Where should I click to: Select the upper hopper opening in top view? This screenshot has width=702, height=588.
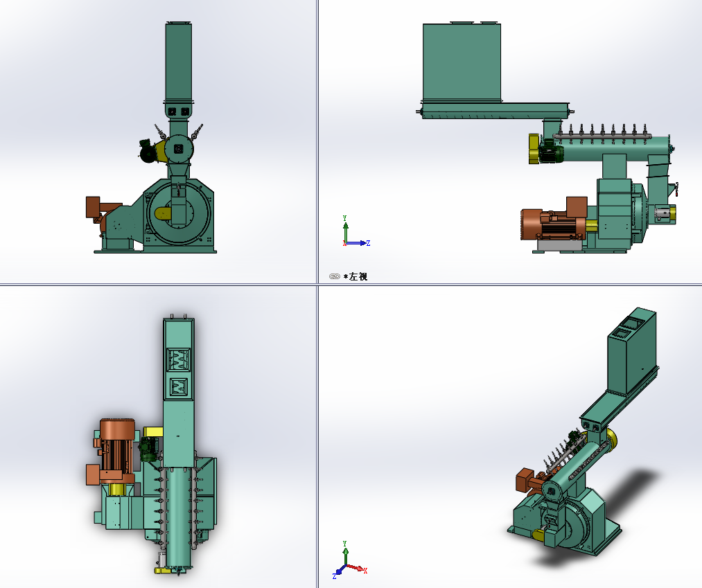click(178, 359)
